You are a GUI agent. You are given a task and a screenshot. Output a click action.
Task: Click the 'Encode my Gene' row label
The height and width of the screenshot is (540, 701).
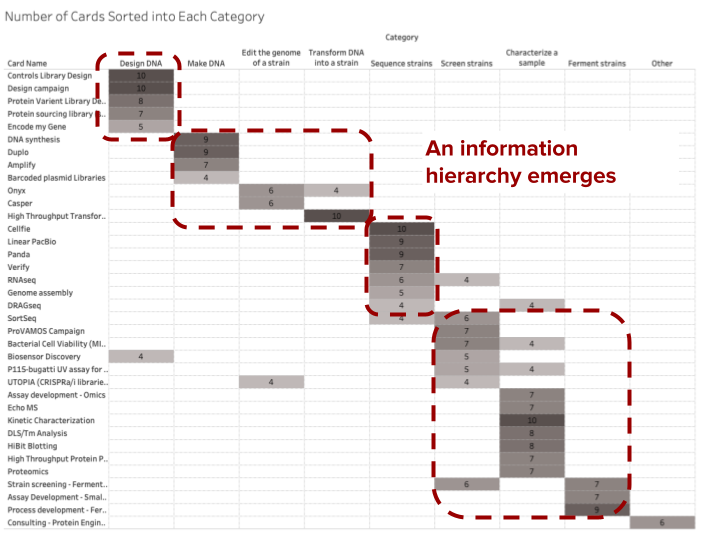point(37,127)
